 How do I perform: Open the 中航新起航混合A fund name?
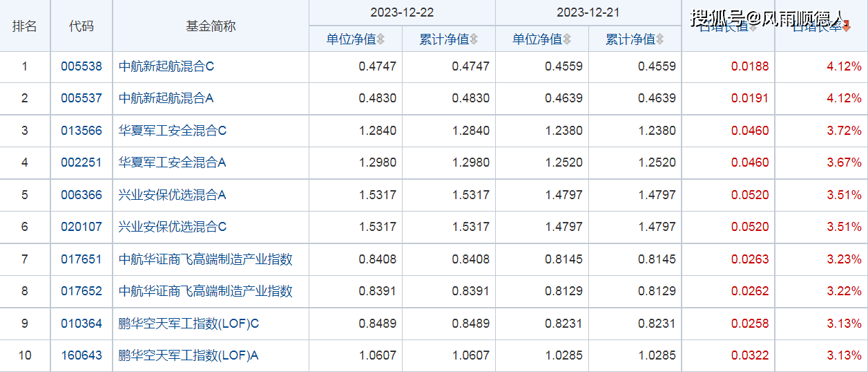pyautogui.click(x=166, y=98)
